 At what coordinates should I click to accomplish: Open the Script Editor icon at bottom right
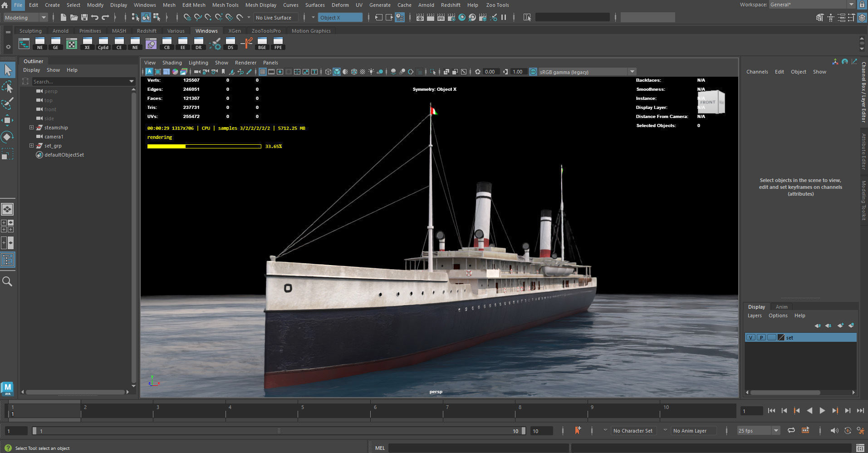point(859,448)
